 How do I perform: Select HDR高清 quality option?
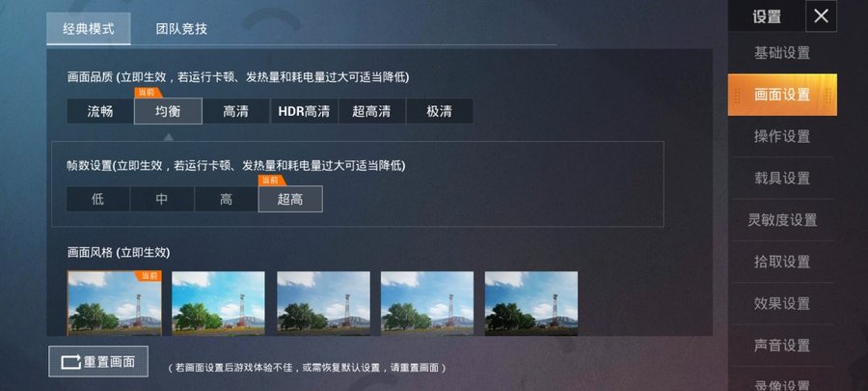[x=304, y=111]
